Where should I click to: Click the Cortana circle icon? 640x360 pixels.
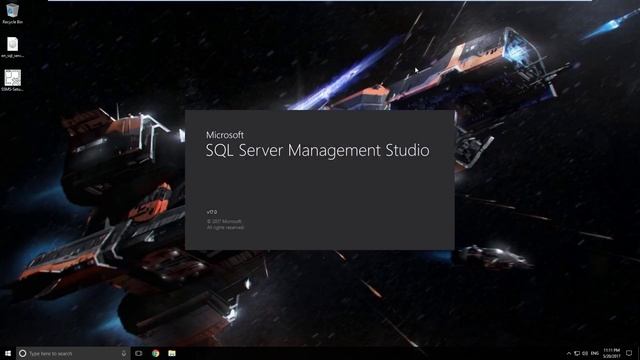(x=22, y=353)
